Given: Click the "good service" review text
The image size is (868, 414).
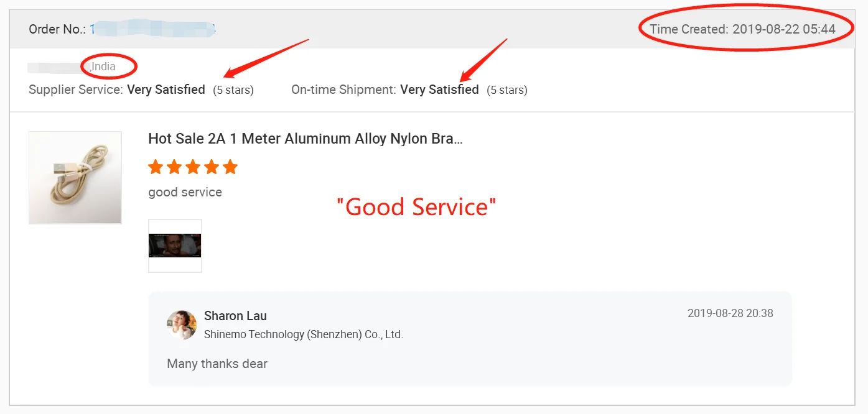Looking at the screenshot, I should coord(185,192).
